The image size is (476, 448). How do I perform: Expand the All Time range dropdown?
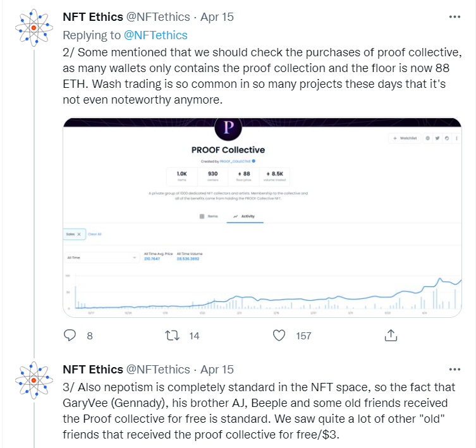(101, 257)
